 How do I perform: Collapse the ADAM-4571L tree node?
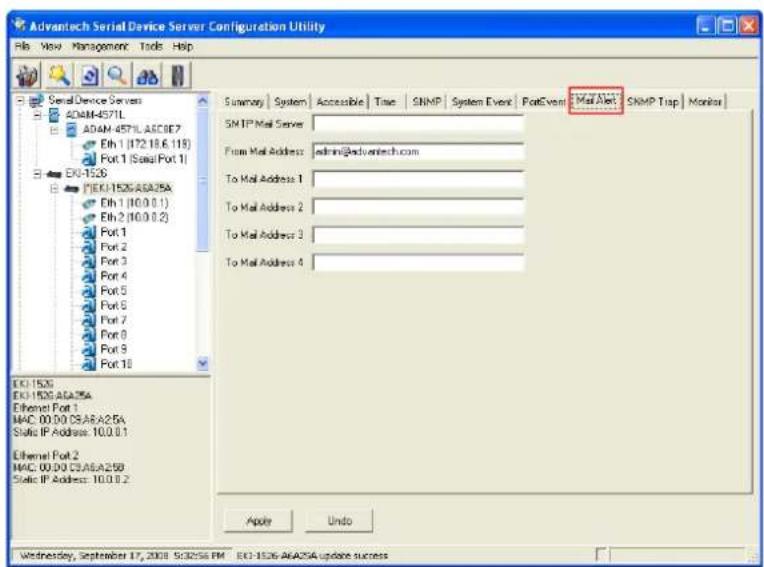point(38,115)
